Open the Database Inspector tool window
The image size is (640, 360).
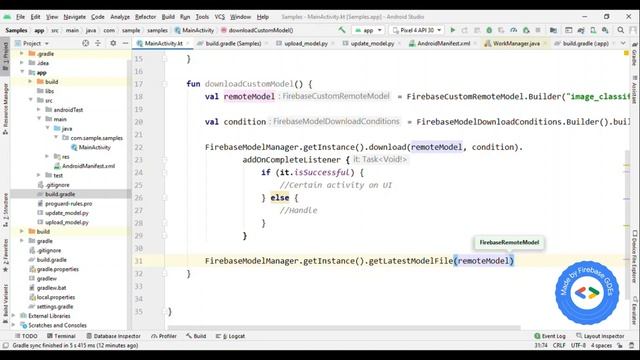coord(113,336)
